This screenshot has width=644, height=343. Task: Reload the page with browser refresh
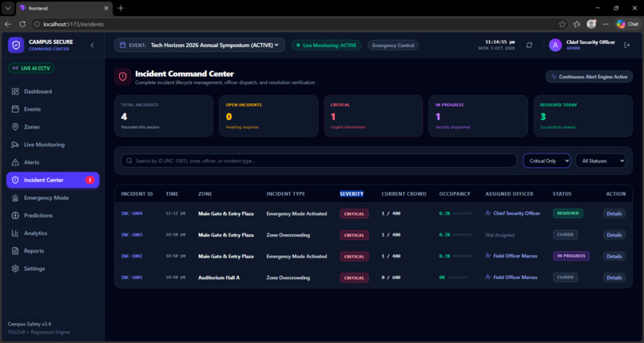(x=22, y=24)
